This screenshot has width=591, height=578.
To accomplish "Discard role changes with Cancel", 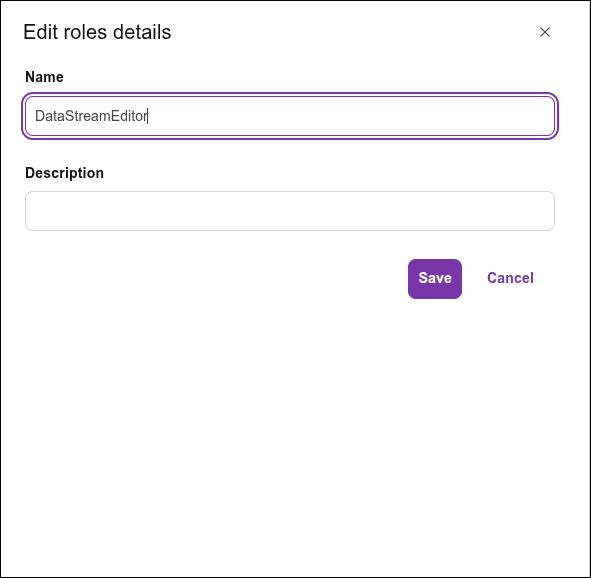I will pyautogui.click(x=510, y=278).
